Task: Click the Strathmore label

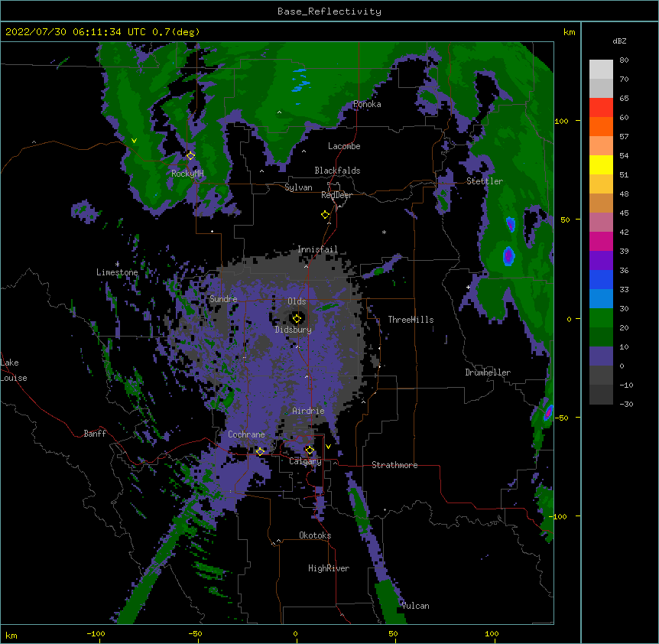Action: tap(394, 465)
